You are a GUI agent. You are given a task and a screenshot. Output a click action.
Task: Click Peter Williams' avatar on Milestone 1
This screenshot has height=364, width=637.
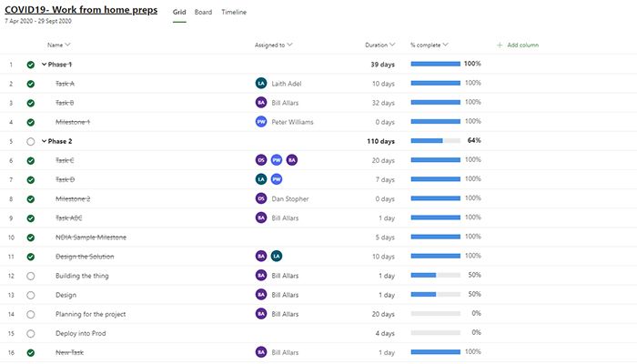pos(262,122)
